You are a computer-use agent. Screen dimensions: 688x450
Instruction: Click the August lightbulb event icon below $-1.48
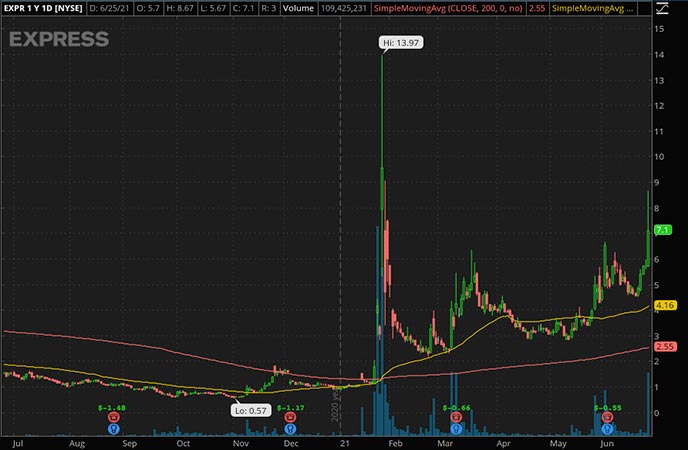[114, 429]
